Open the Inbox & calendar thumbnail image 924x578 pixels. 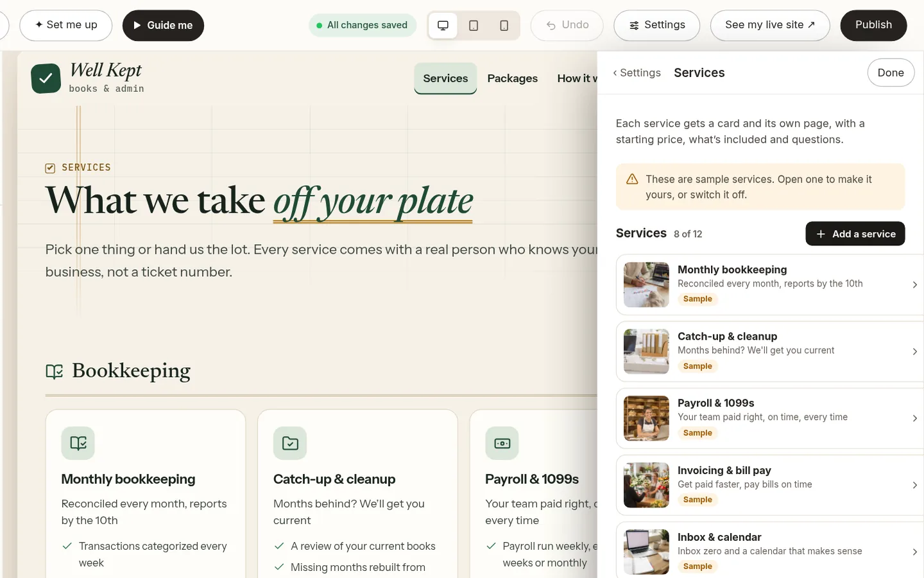646,552
